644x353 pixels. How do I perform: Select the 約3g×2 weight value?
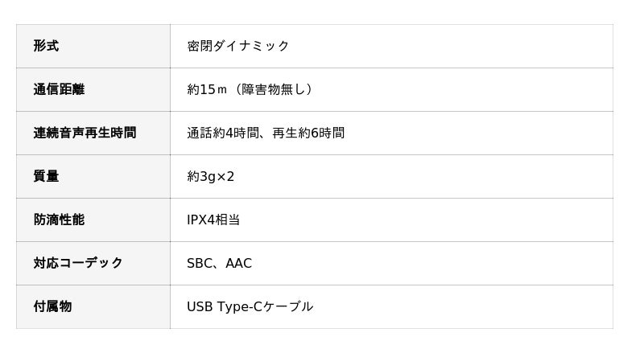pyautogui.click(x=210, y=176)
